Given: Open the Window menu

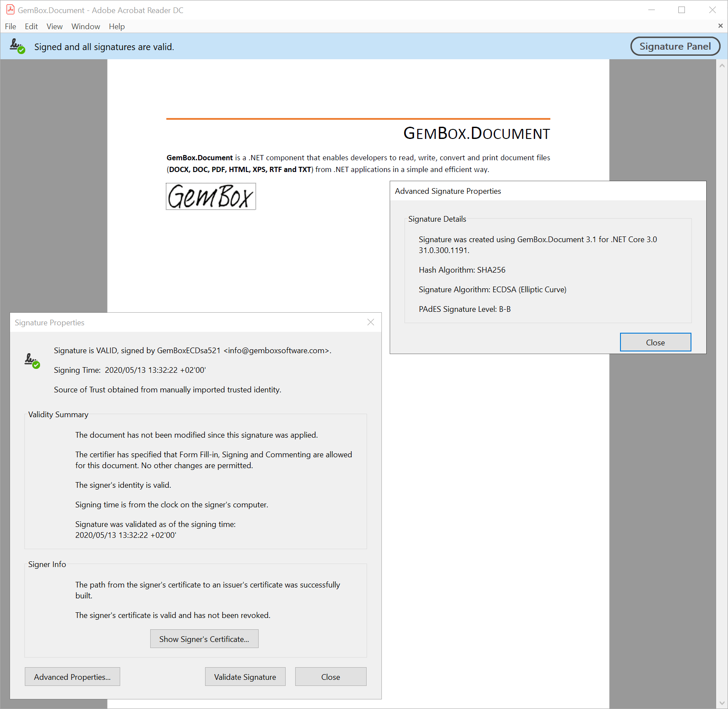Looking at the screenshot, I should [86, 27].
